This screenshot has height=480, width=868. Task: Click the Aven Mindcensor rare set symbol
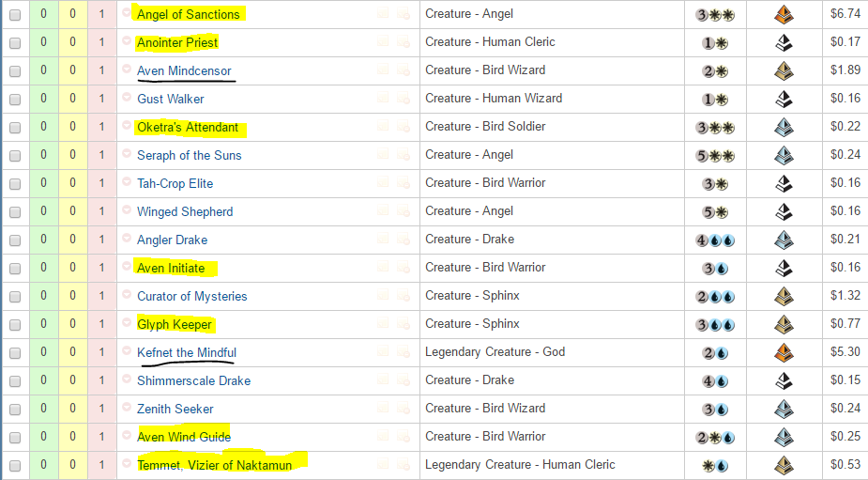coord(784,71)
